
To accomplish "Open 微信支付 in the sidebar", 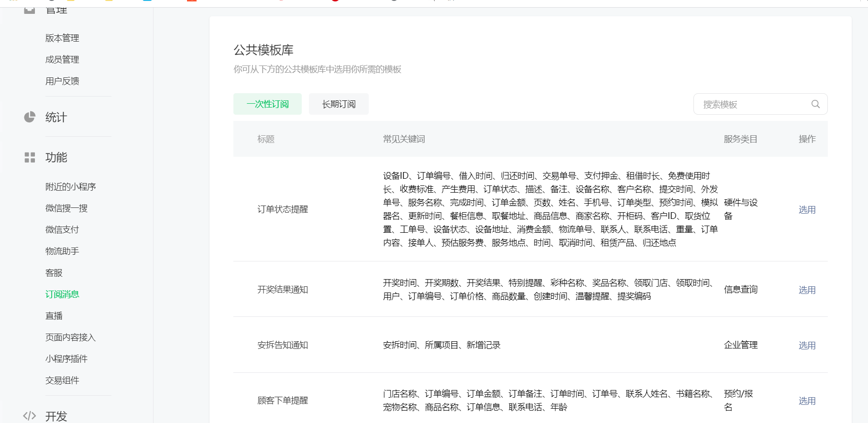I will [62, 229].
